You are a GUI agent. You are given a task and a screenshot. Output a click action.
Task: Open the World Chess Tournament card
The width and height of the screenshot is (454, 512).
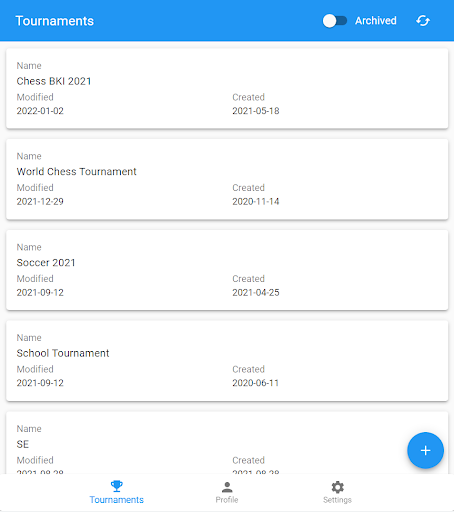(x=227, y=179)
